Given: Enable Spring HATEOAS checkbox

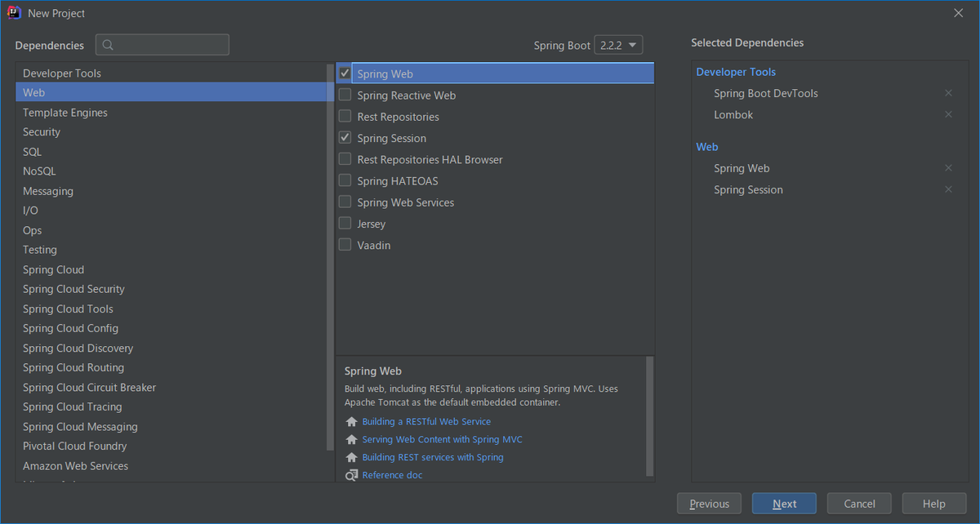Looking at the screenshot, I should (345, 180).
